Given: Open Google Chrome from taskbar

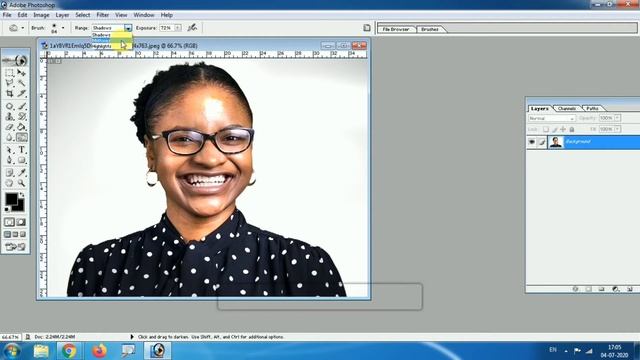Looking at the screenshot, I should [69, 351].
